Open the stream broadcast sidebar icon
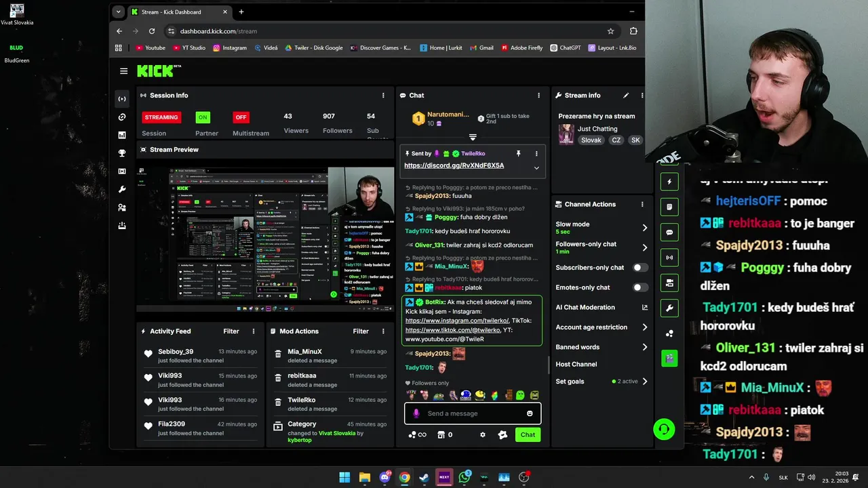 click(122, 99)
